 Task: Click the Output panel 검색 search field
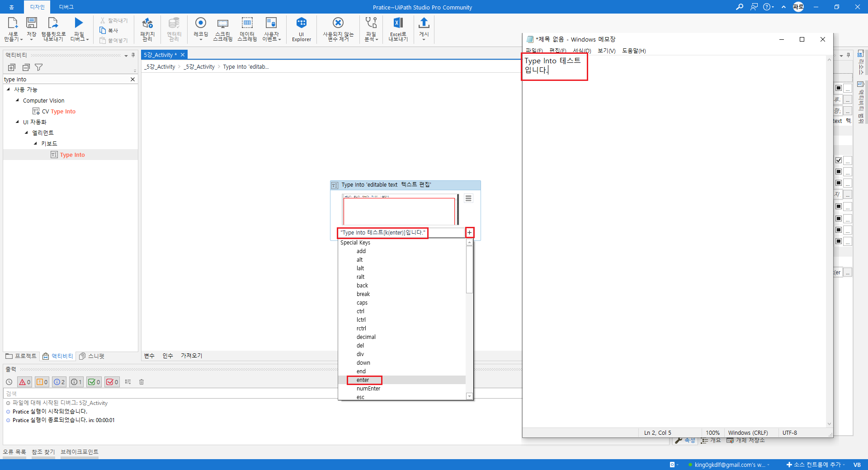point(262,393)
